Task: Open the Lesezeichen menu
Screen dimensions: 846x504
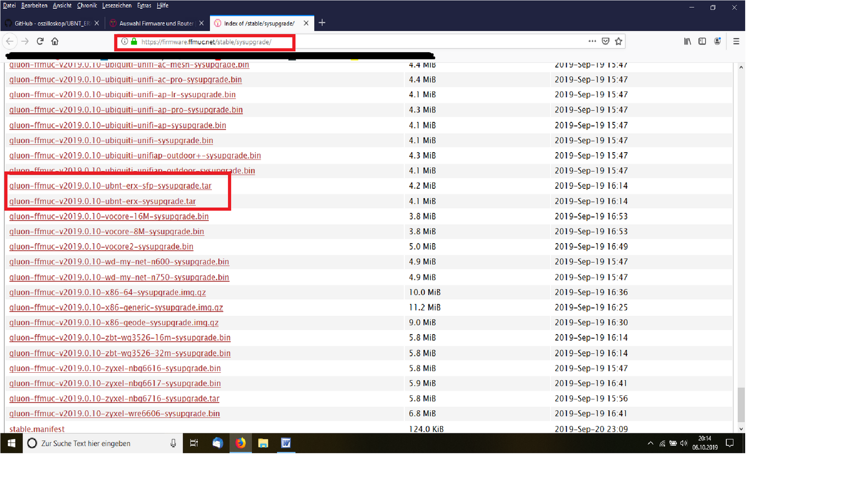Action: coord(117,5)
